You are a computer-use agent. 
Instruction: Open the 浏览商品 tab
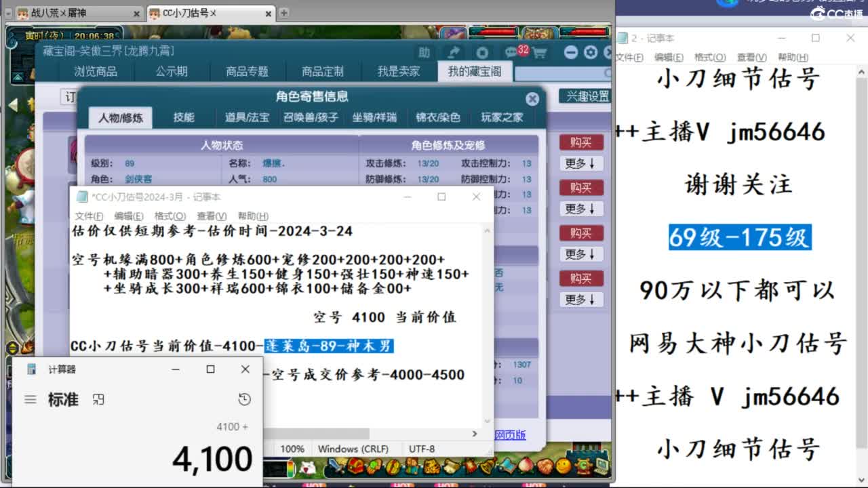point(96,71)
